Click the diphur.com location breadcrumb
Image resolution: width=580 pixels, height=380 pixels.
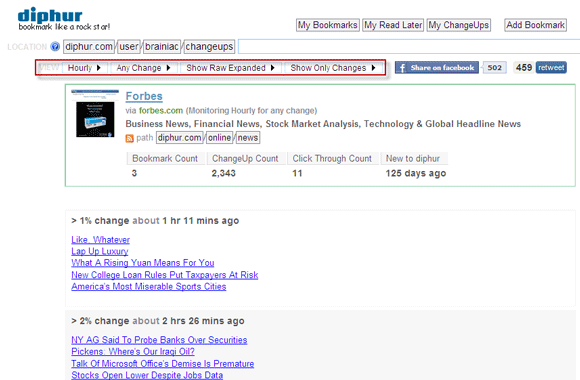pyautogui.click(x=89, y=47)
